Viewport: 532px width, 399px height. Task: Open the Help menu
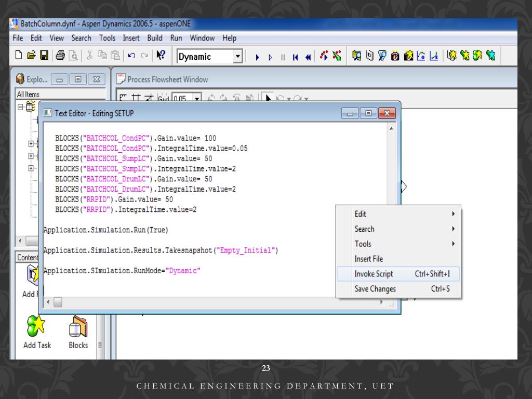tap(229, 38)
